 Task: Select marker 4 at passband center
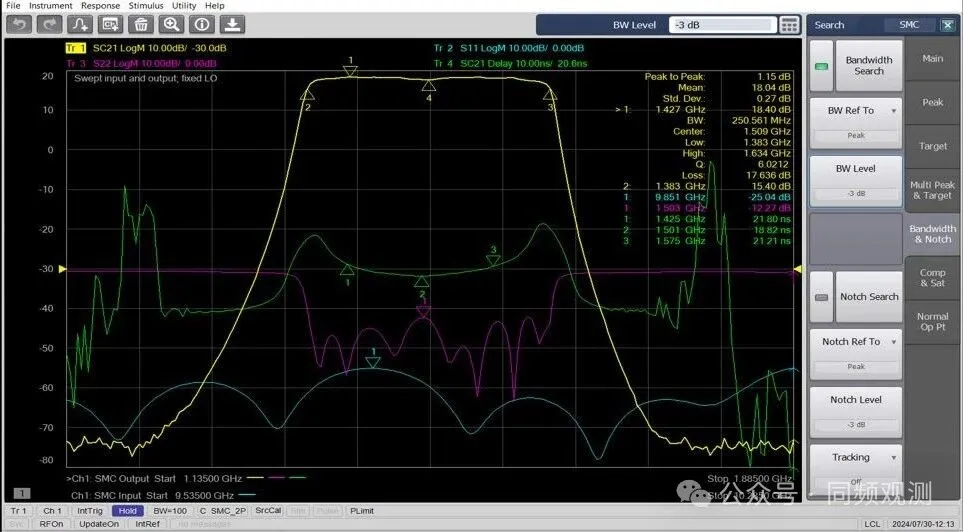[429, 88]
